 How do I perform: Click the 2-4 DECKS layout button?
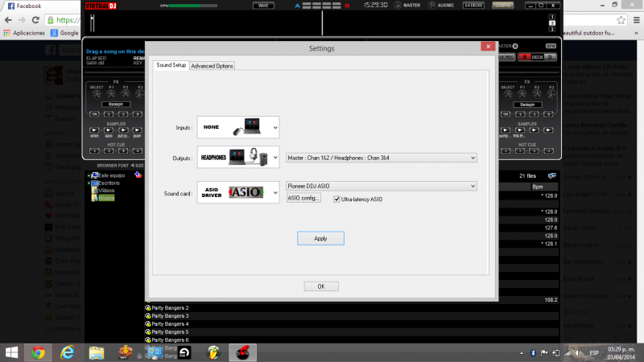click(x=473, y=6)
